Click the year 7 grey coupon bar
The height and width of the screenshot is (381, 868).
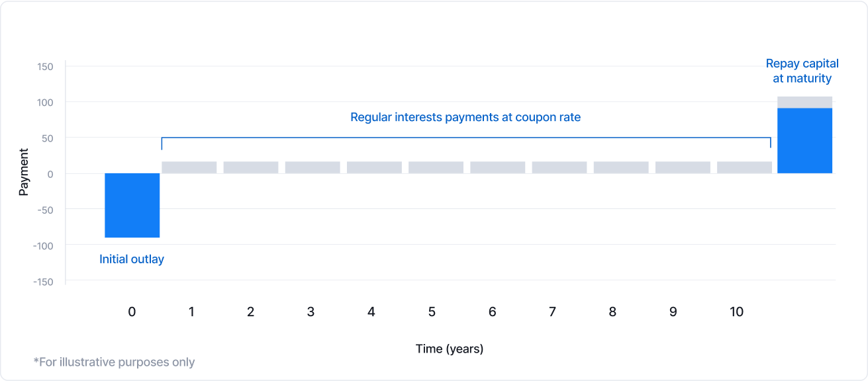(559, 167)
